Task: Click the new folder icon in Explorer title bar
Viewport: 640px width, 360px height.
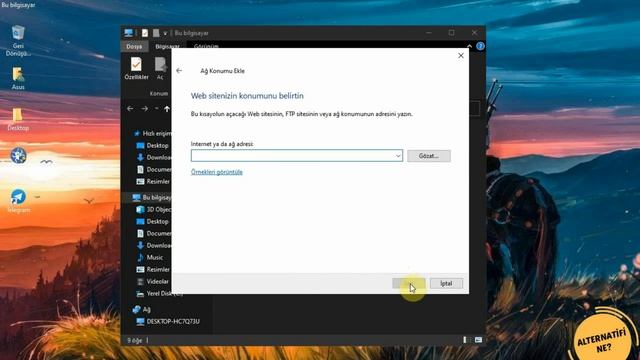Action: tap(156, 33)
